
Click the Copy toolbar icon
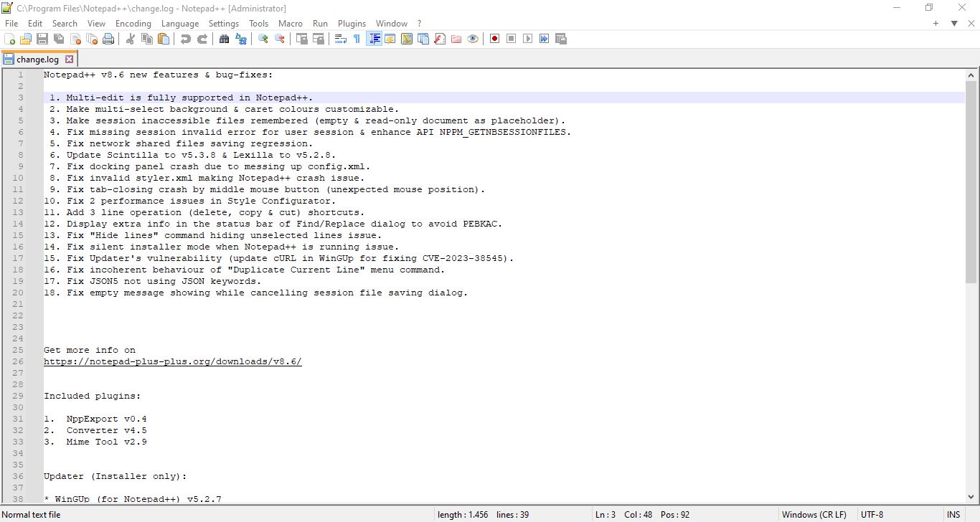(147, 39)
